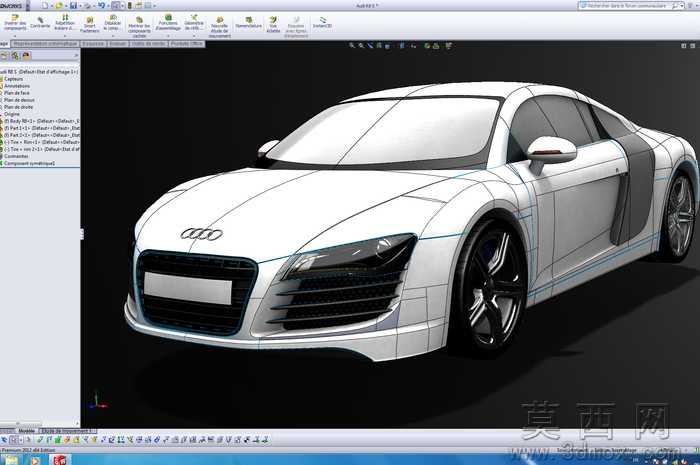Viewport: 700px width, 465px height.
Task: Click the Instant3D tool
Action: pos(322,23)
